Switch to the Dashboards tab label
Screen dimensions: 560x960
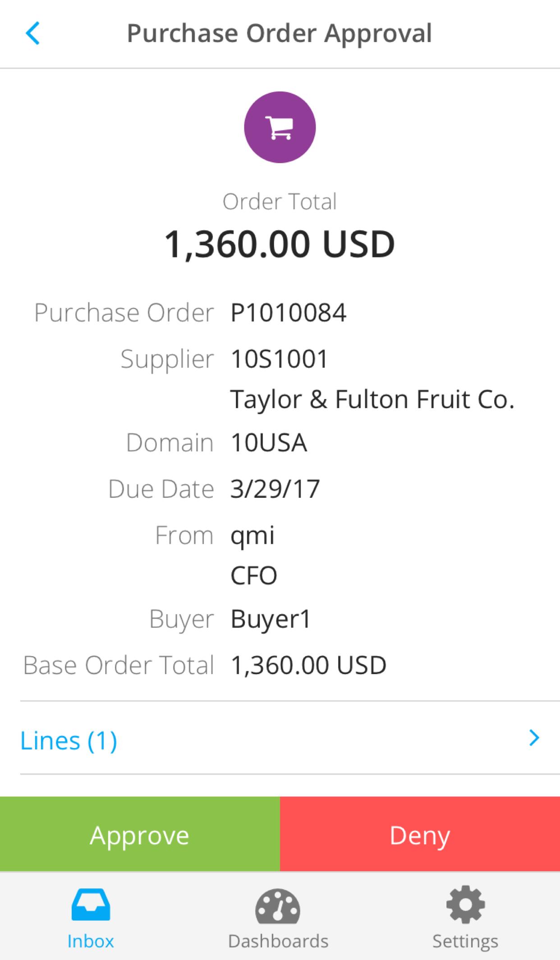278,942
